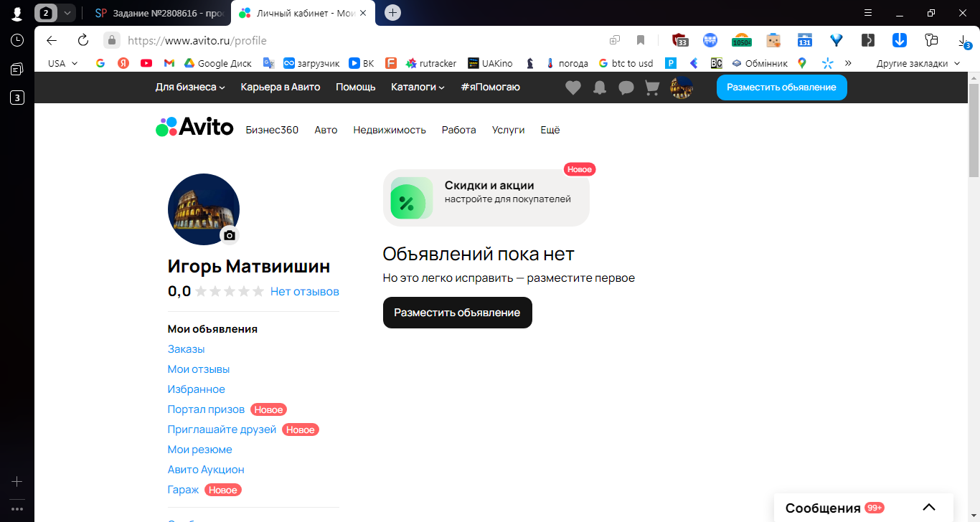Open the Обмінник bookmark
The height and width of the screenshot is (522, 980).
coord(759,63)
